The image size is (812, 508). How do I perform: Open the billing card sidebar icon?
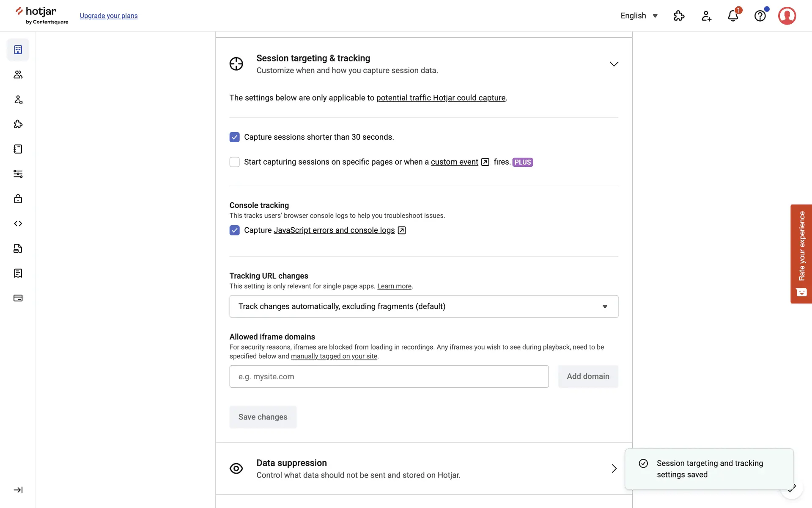[x=18, y=298]
